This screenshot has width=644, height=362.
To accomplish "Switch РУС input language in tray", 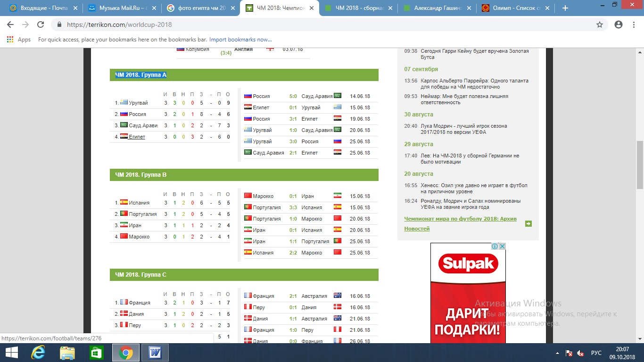I will [x=596, y=353].
